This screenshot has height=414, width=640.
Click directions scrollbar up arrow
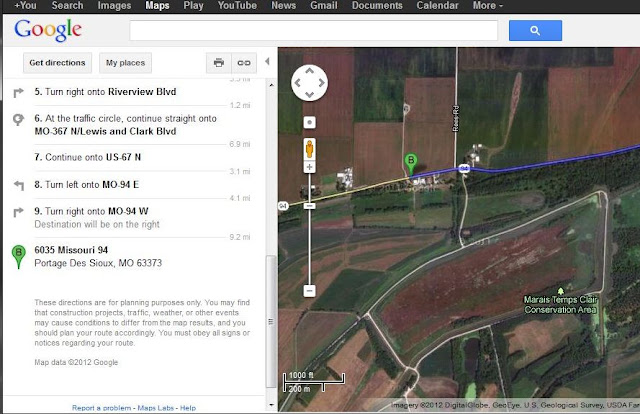click(x=271, y=85)
